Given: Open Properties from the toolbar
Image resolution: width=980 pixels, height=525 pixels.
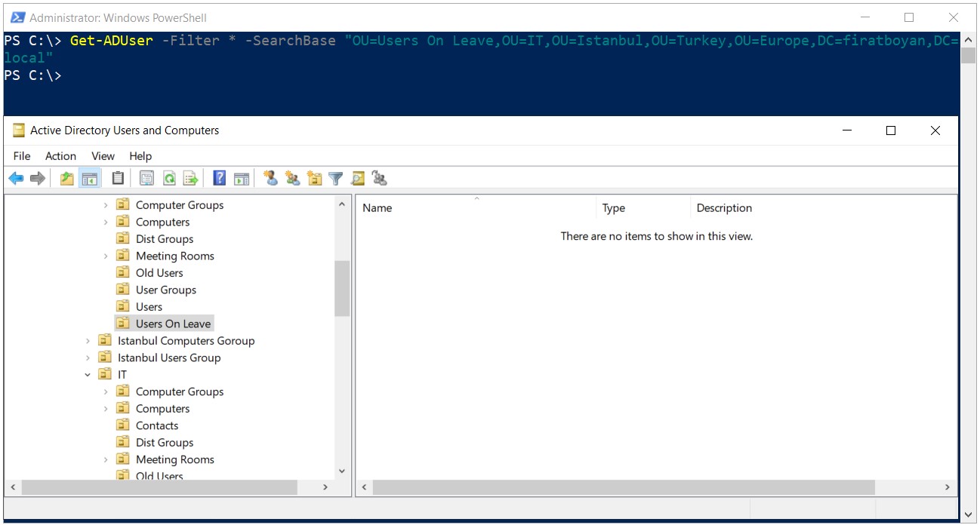Looking at the screenshot, I should (146, 179).
